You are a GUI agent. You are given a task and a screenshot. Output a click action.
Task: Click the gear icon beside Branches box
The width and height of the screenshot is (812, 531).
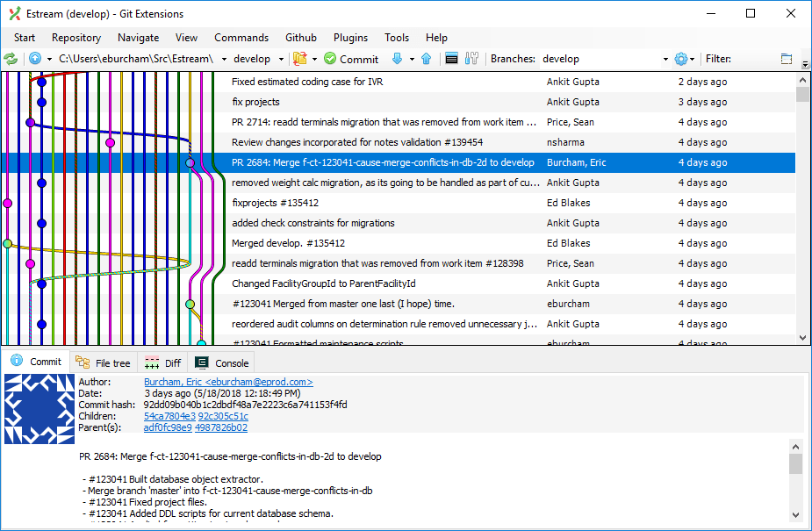tap(681, 59)
